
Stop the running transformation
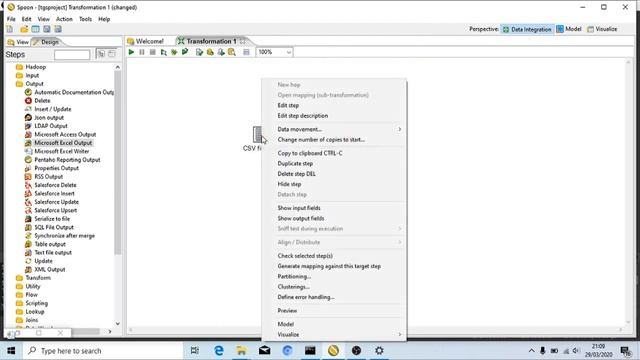153,52
